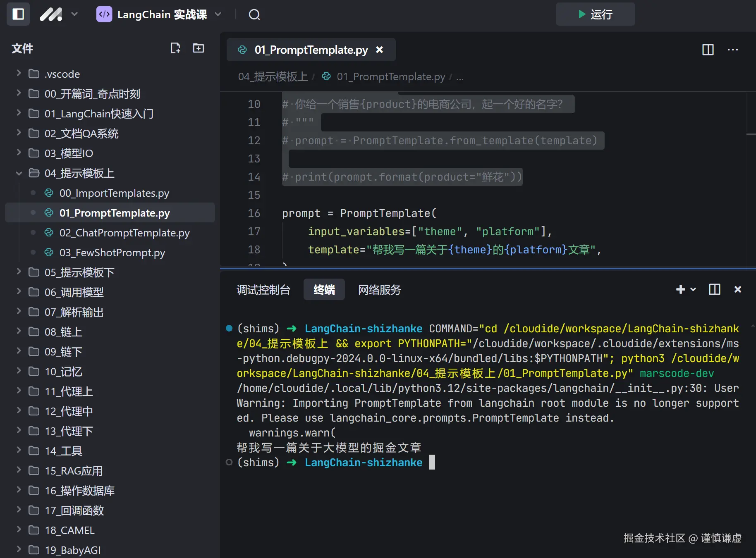
Task: Click folder icon of 16_操作数据库
Action: [x=34, y=491]
